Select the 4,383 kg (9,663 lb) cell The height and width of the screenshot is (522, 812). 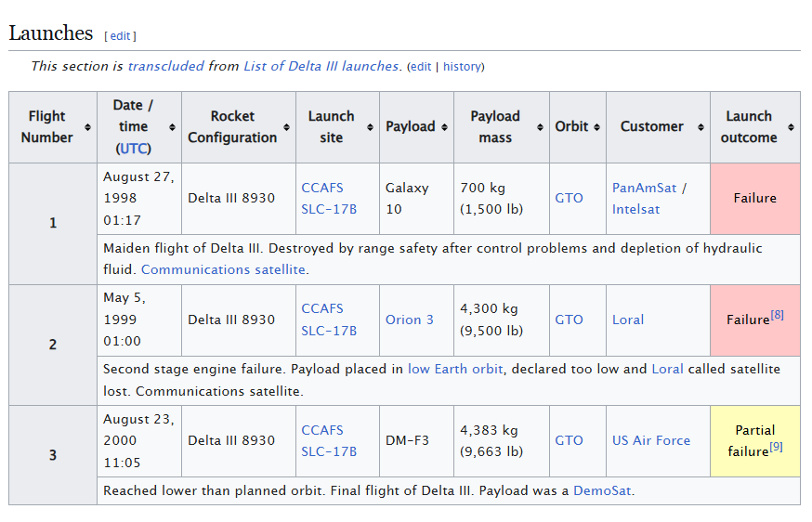[502, 440]
